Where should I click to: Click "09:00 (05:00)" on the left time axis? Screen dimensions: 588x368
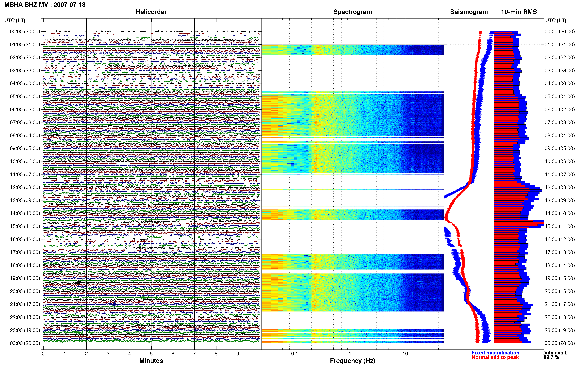coord(25,148)
